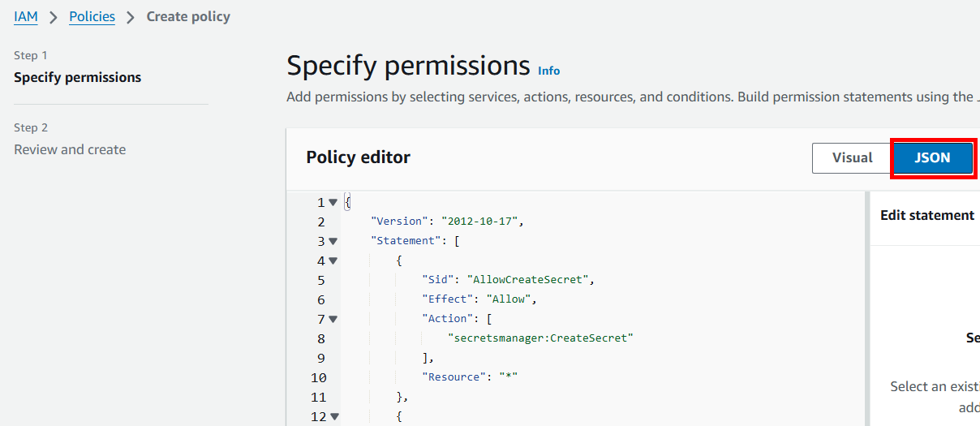Collapse the Statement array on line 3
The image size is (980, 426).
pyautogui.click(x=333, y=242)
